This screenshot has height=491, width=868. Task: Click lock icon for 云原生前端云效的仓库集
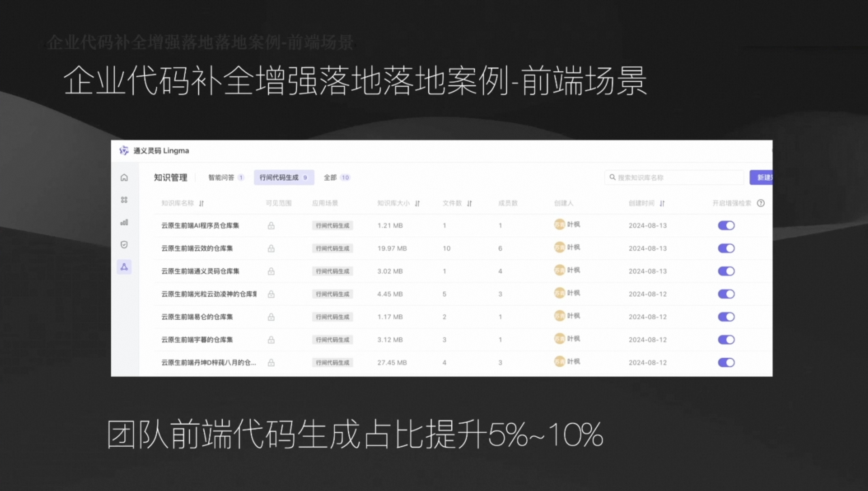(x=271, y=248)
